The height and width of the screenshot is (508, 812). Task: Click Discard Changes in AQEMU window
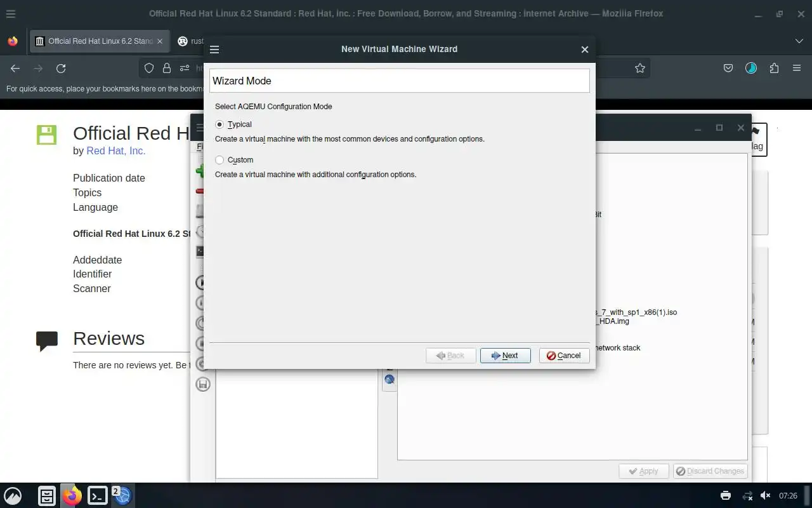click(x=710, y=471)
